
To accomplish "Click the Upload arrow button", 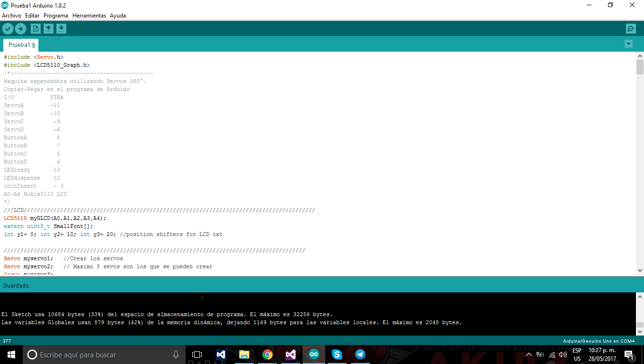I will [x=20, y=29].
